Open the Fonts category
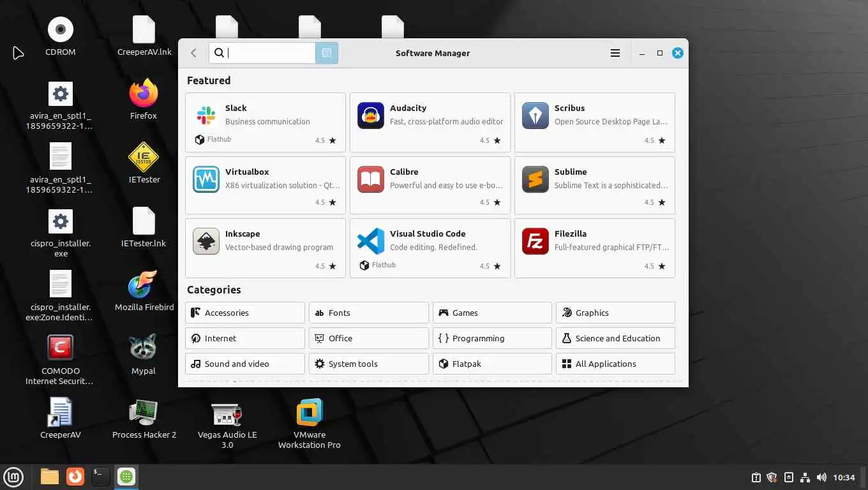The width and height of the screenshot is (868, 490). point(368,313)
